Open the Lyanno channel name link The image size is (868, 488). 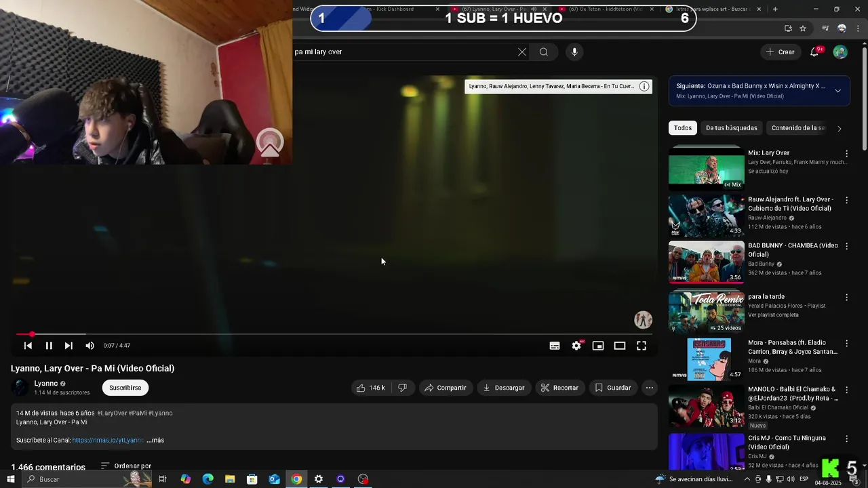tap(46, 384)
